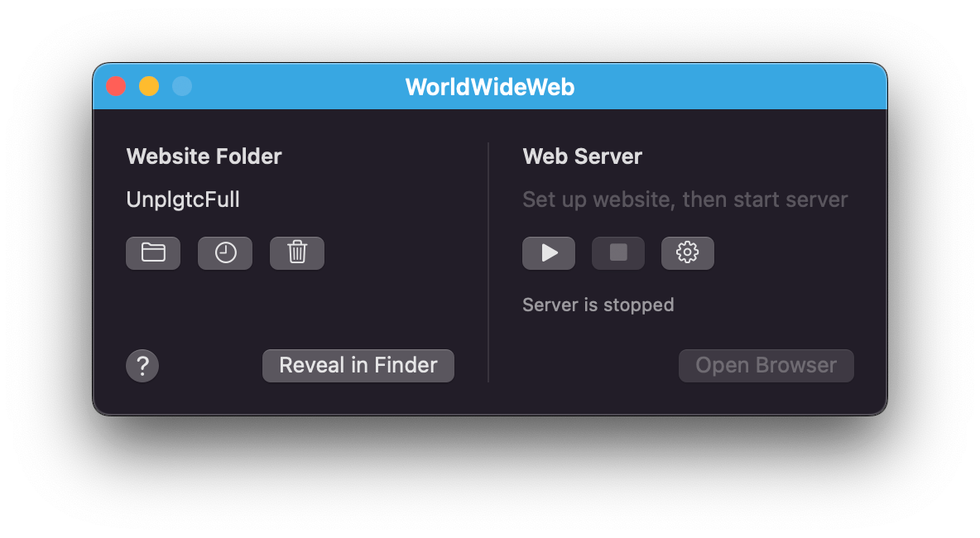Click the WorldWideWeb window title

[490, 87]
